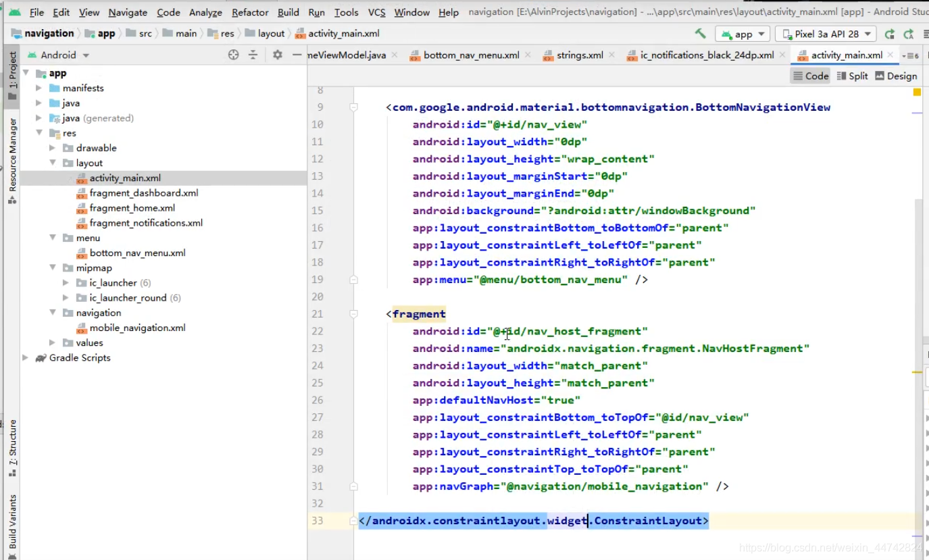
Task: Click the collapse all icon in Project panel
Action: point(253,55)
